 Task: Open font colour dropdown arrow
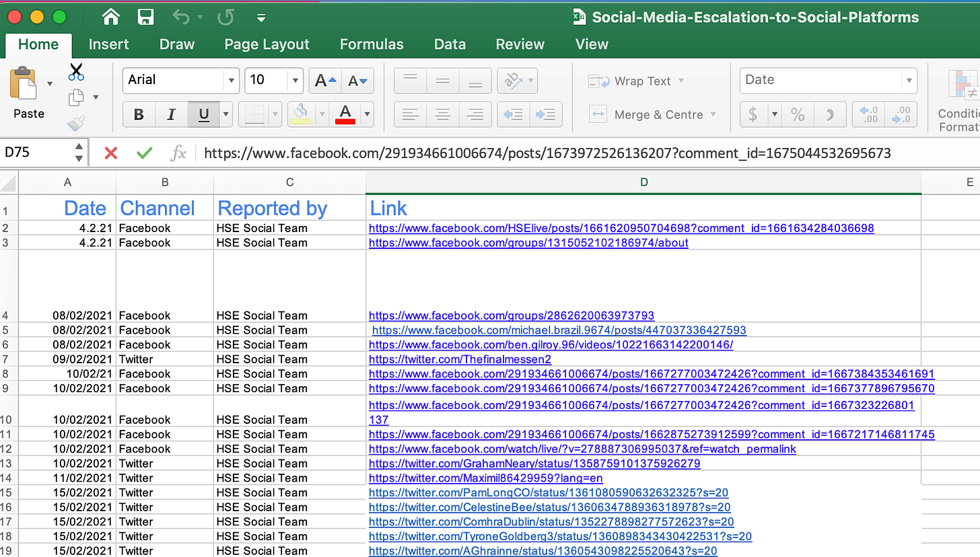[x=367, y=114]
